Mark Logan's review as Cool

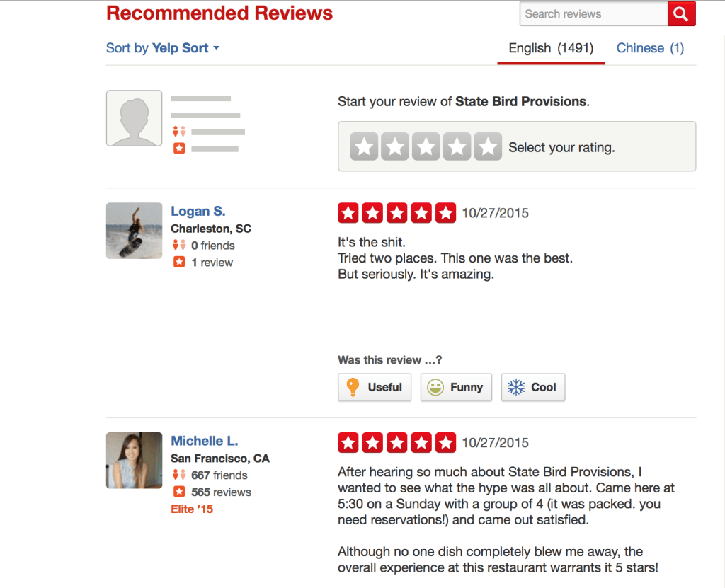tap(532, 388)
